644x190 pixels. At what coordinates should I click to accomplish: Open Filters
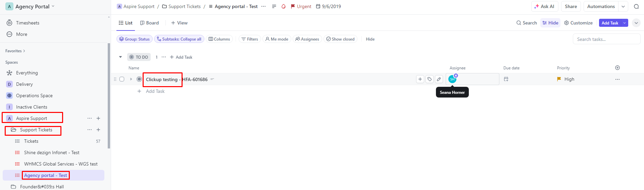tap(250, 39)
